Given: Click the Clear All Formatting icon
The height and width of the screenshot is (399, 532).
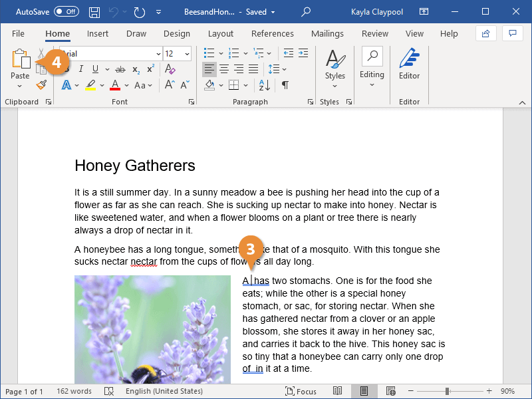Looking at the screenshot, I should [170, 69].
